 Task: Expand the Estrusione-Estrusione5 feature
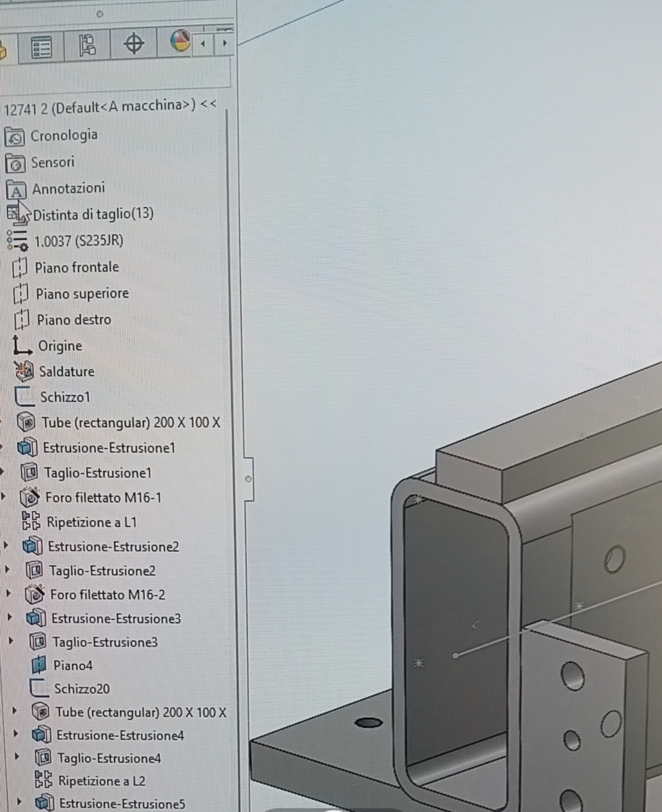[19, 803]
